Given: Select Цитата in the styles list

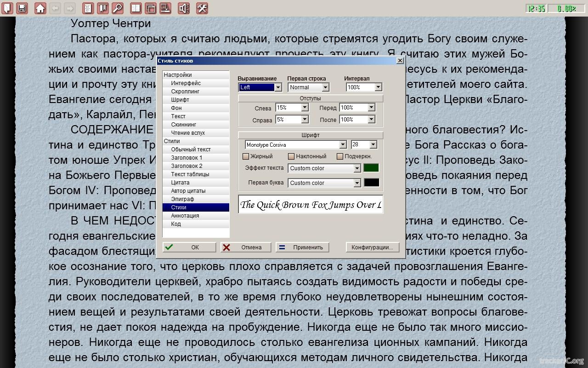Looking at the screenshot, I should 180,183.
